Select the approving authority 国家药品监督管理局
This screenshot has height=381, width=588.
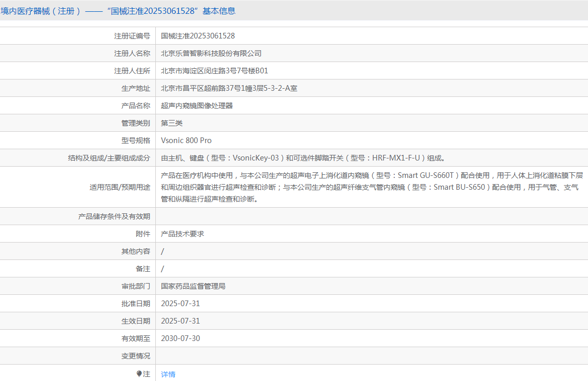coord(193,286)
